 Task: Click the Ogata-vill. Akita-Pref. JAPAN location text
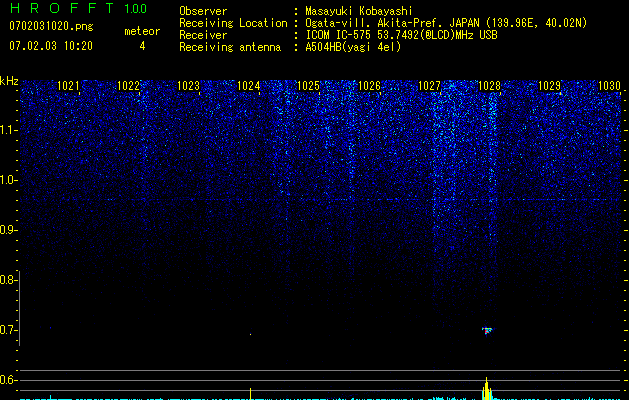tap(446, 23)
